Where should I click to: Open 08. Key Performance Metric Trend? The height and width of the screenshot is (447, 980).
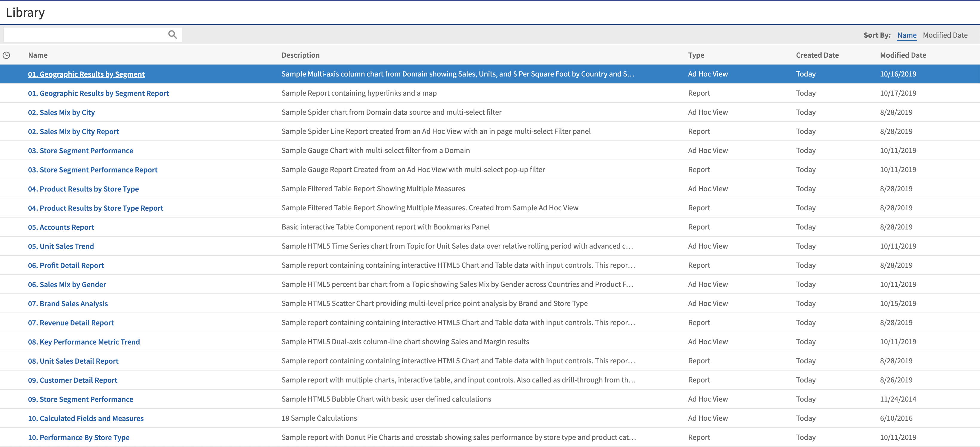(84, 342)
